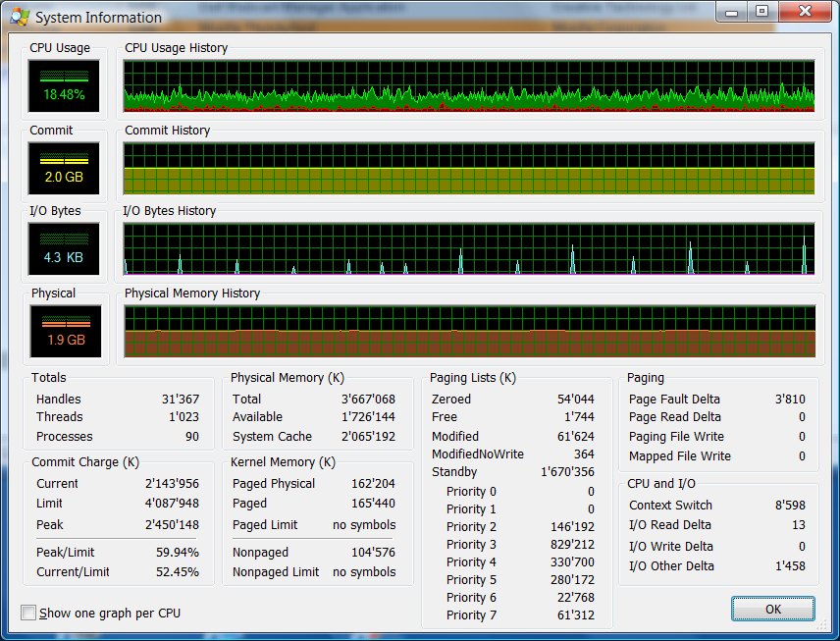Select Context Switch value 8'598
The width and height of the screenshot is (840, 641).
coord(790,505)
